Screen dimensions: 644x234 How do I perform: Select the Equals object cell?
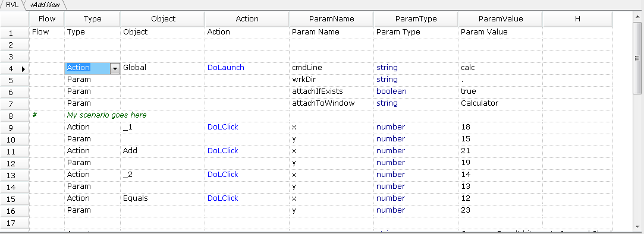coord(163,199)
